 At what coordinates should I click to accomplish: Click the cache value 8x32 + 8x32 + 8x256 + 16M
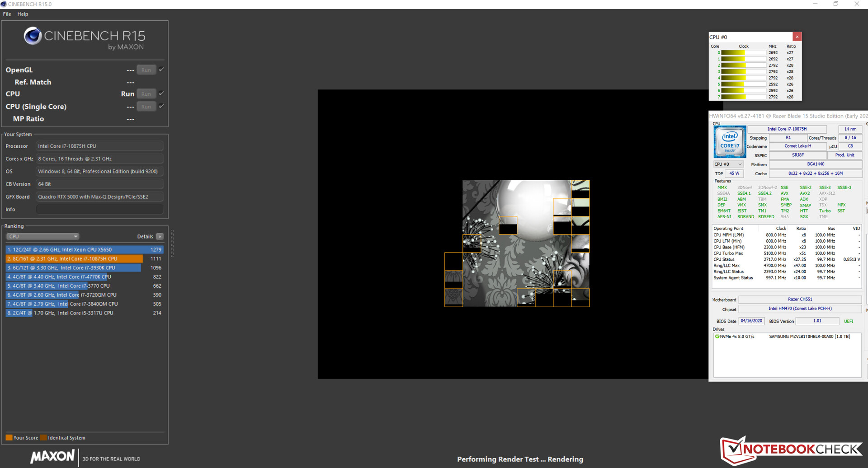pos(816,173)
